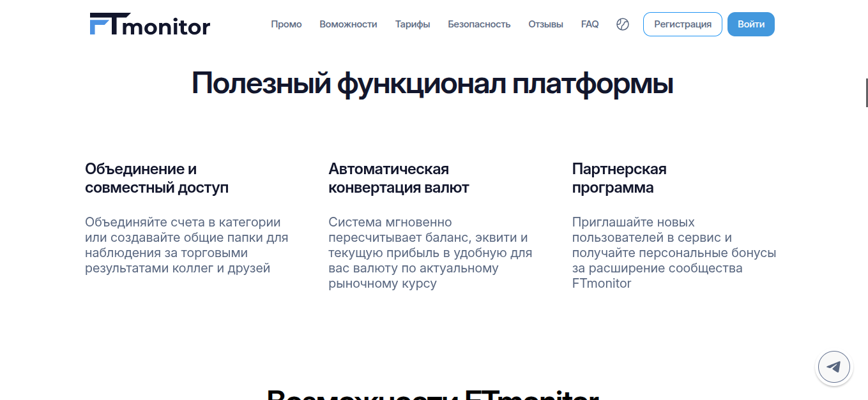Open the globe language selector icon
The image size is (868, 400).
[x=623, y=24]
